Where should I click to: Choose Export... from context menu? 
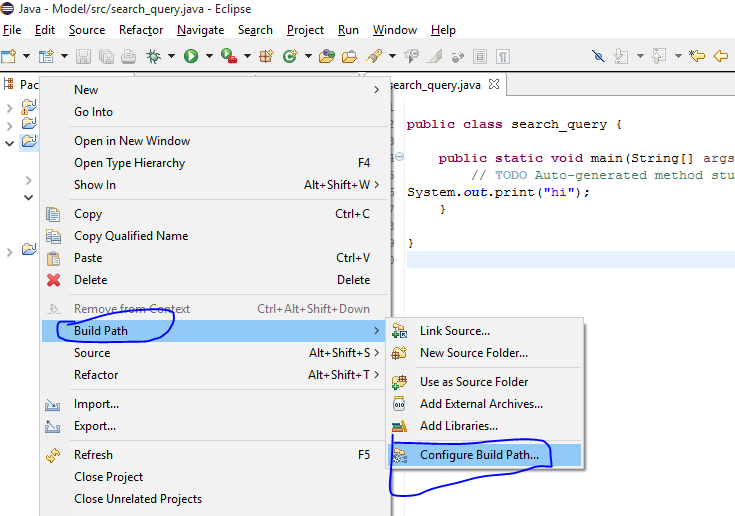coord(216,426)
